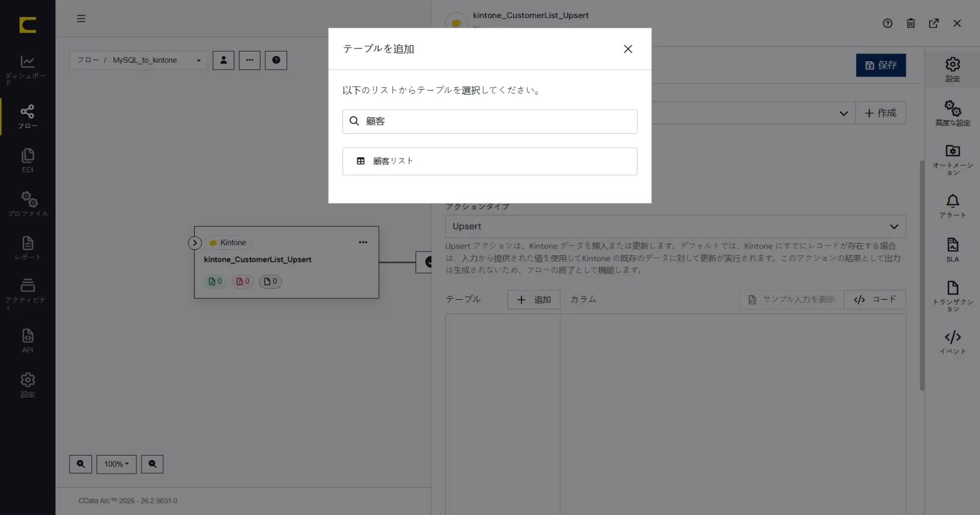Expand the Kintone connector left arrow
The image size is (980, 515).
[x=195, y=243]
